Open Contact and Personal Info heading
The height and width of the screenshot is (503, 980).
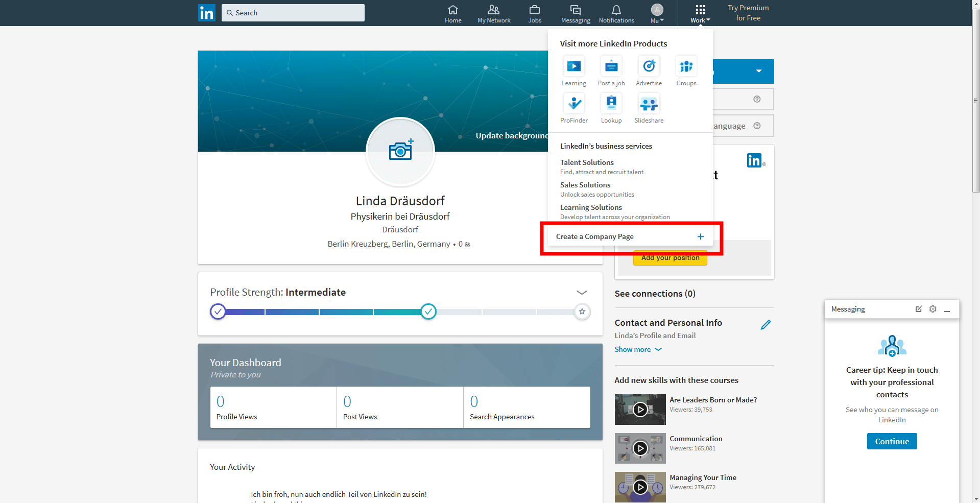coord(668,323)
